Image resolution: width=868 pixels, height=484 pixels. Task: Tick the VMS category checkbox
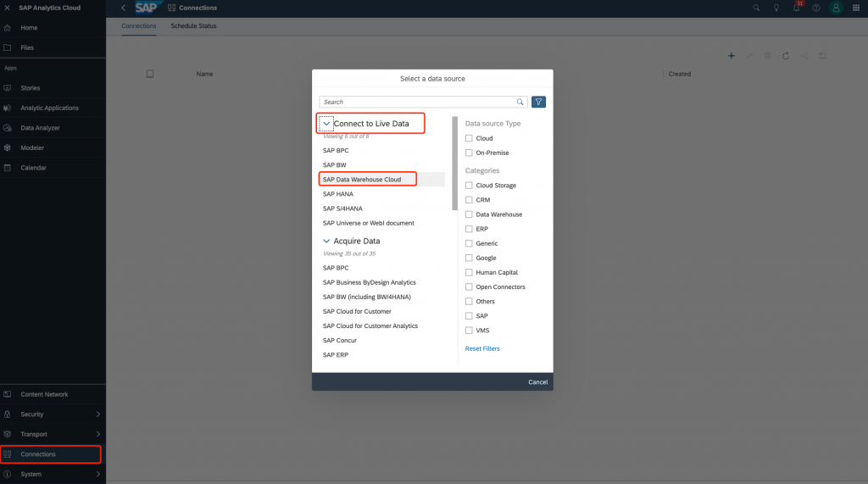(x=469, y=331)
